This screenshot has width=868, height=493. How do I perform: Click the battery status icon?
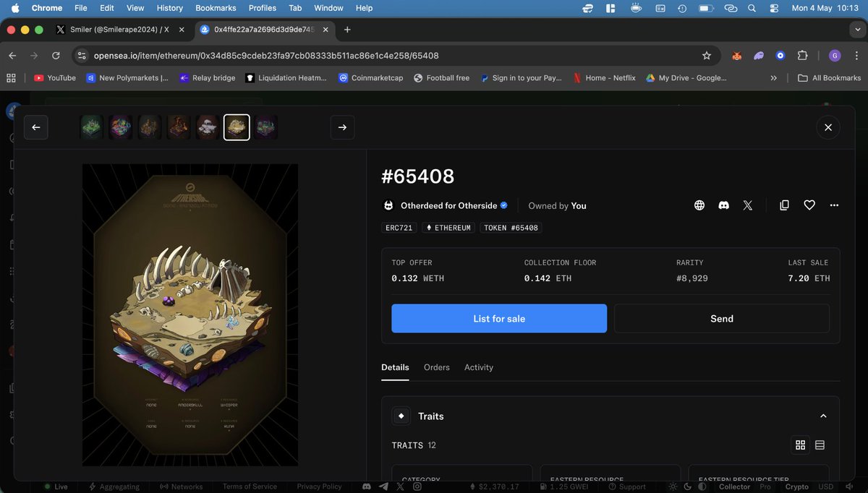706,8
